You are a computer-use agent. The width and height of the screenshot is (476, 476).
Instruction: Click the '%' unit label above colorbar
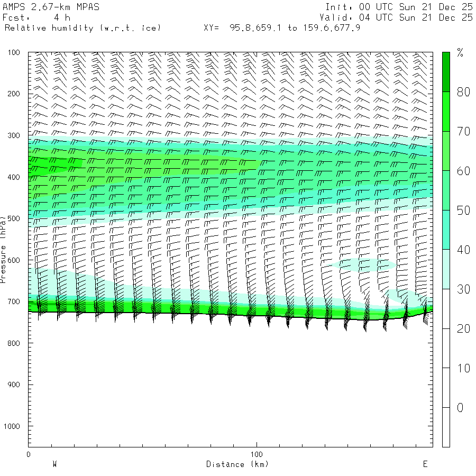click(460, 53)
